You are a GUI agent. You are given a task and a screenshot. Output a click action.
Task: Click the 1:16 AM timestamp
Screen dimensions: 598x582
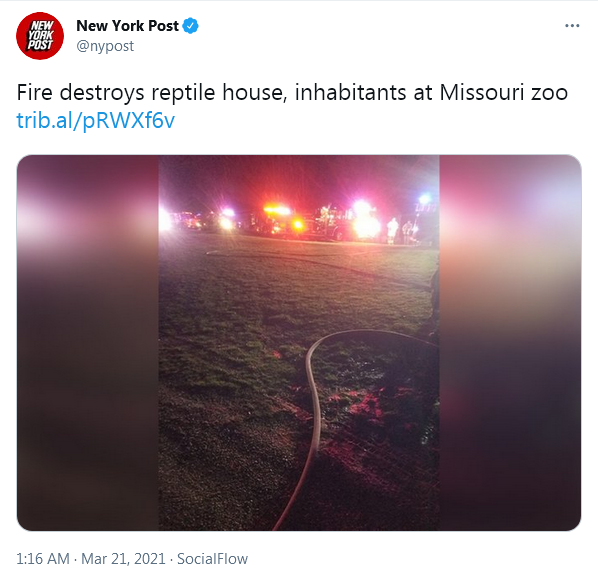pos(43,559)
